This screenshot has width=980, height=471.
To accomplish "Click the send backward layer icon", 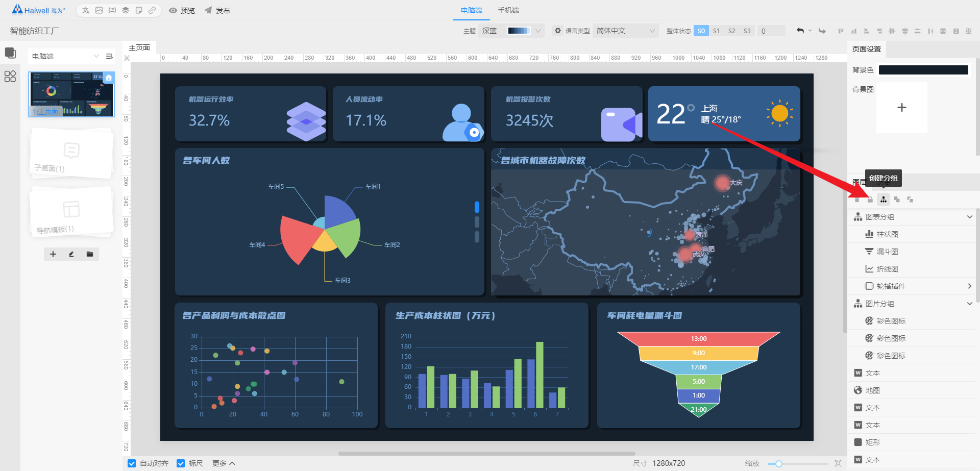I will [x=910, y=200].
